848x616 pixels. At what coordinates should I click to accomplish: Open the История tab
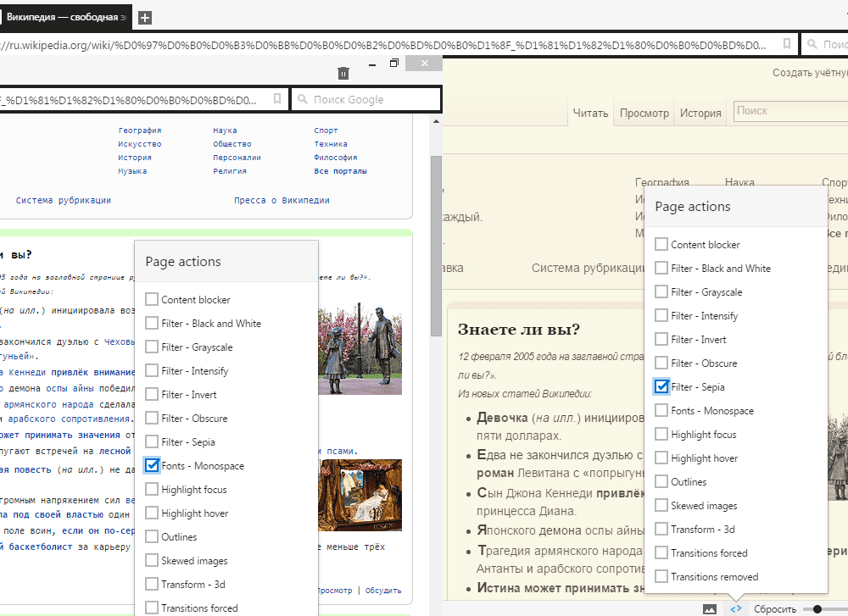(x=700, y=113)
